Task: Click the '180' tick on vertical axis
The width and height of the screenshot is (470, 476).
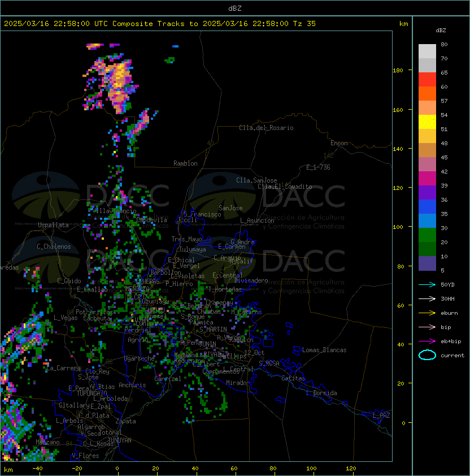Action: [x=398, y=71]
